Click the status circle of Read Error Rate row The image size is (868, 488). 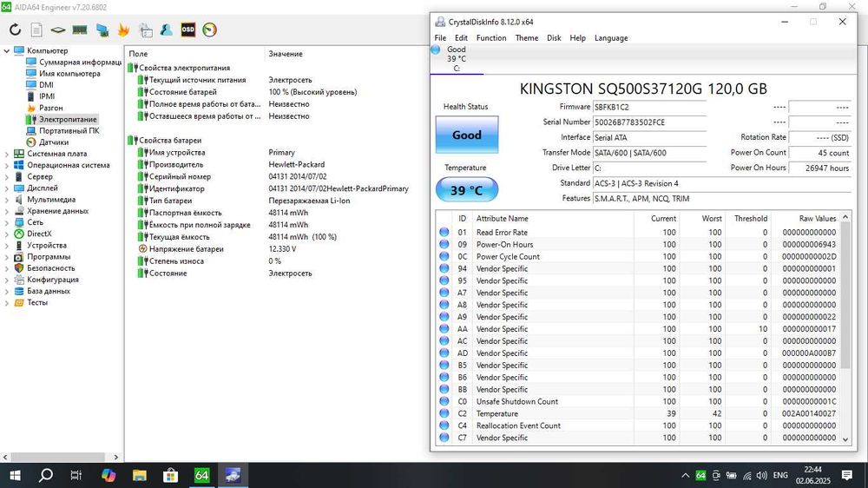coord(444,232)
